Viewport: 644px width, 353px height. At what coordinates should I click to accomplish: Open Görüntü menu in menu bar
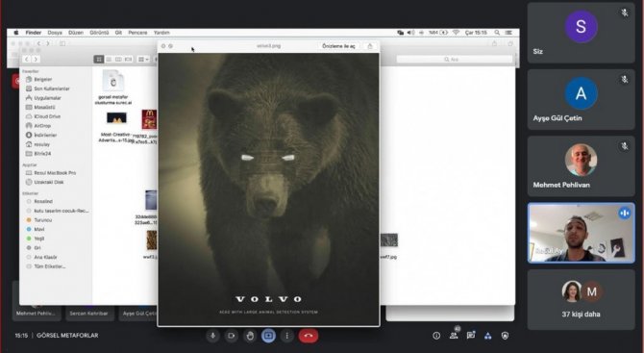click(99, 33)
